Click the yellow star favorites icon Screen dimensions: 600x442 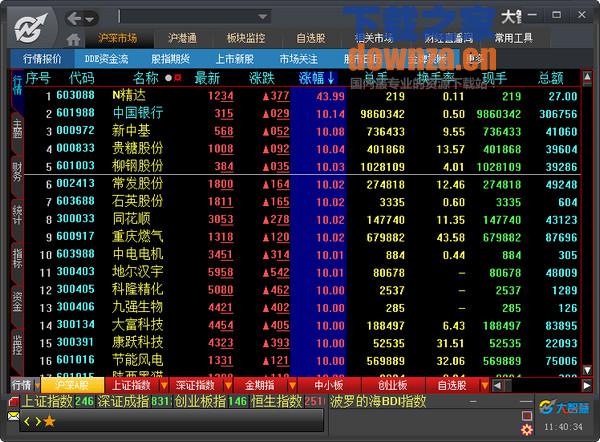[x=49, y=422]
